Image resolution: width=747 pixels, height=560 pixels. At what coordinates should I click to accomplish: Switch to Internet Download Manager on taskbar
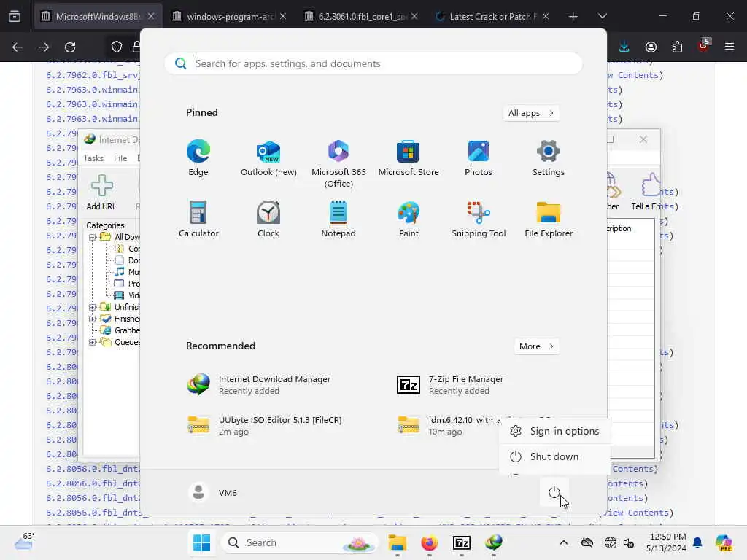494,542
